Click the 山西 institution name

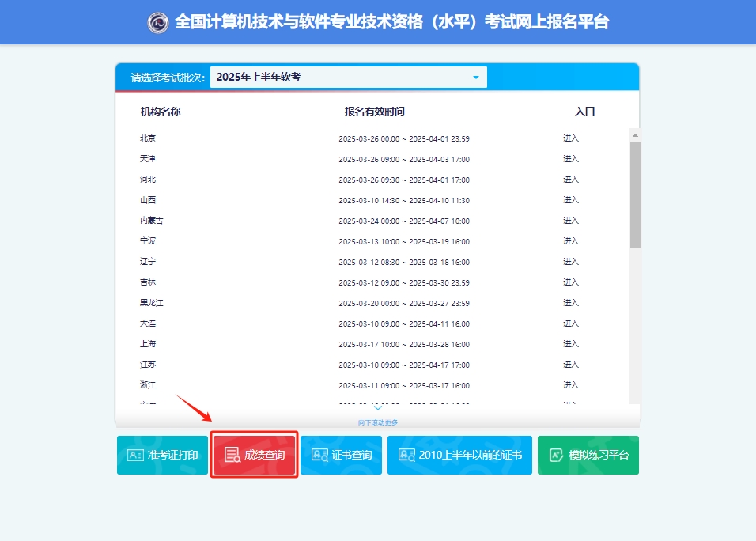pos(148,200)
